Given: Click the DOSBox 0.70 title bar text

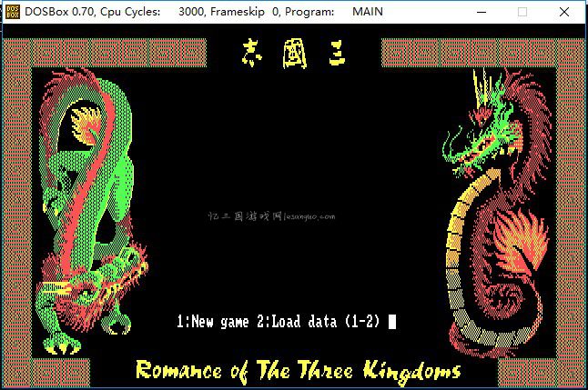Looking at the screenshot, I should click(204, 12).
